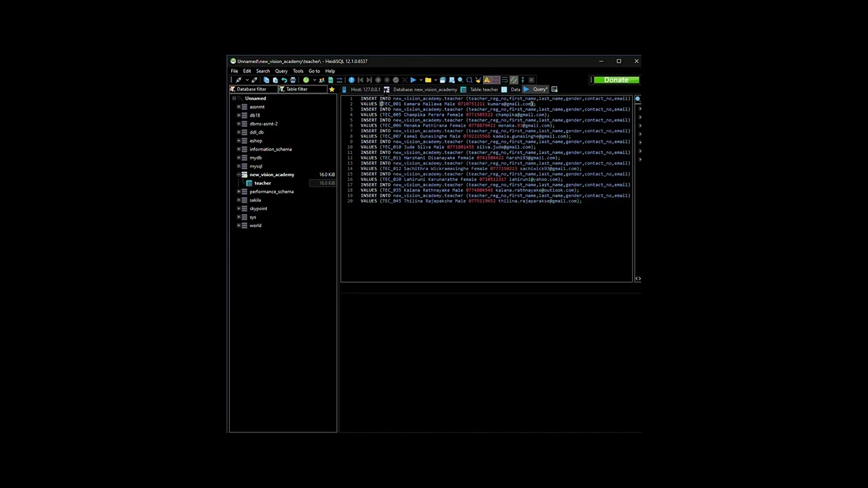Click the new query tab icon
The height and width of the screenshot is (488, 868).
point(554,89)
